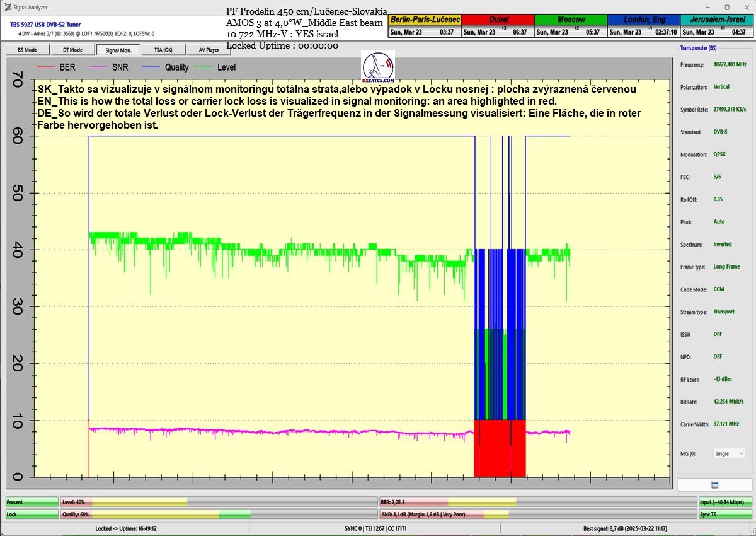Click the green Lock status indicator

tap(31, 514)
